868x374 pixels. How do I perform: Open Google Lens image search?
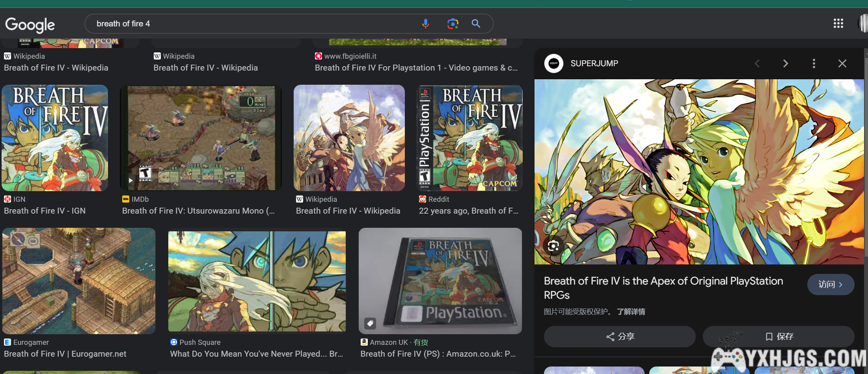coord(453,24)
